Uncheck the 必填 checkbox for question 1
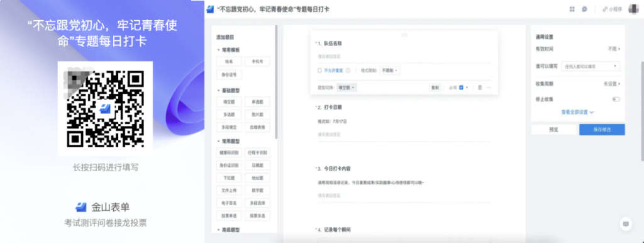This screenshot has height=243, width=644. click(x=461, y=88)
